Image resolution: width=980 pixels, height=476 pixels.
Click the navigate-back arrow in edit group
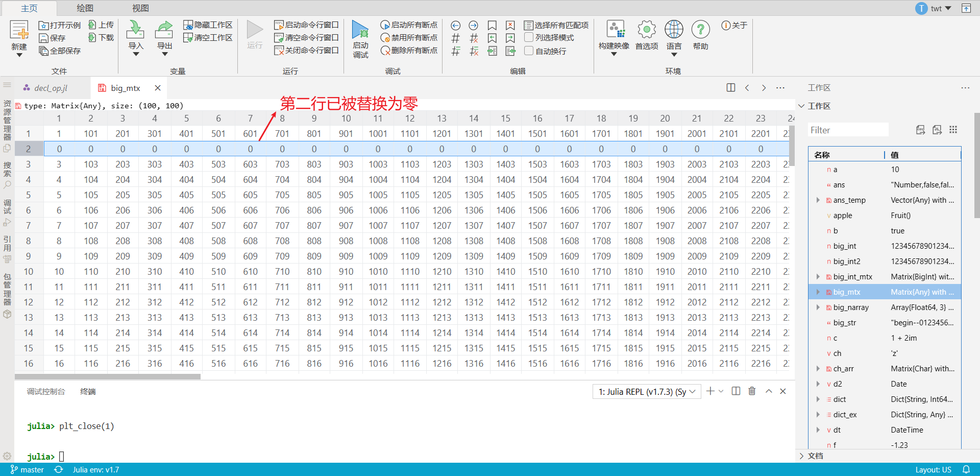click(x=456, y=25)
